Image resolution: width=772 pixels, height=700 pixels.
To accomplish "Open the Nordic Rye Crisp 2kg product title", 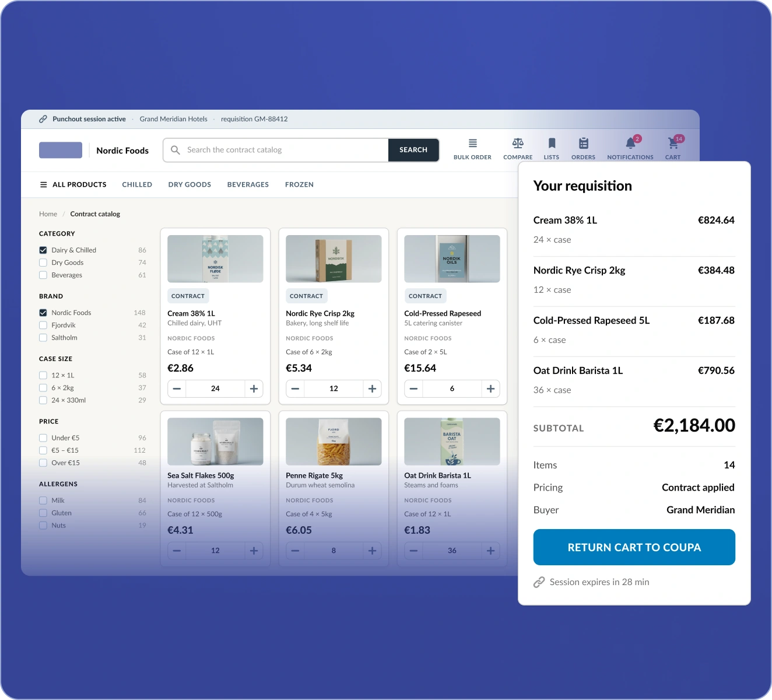I will point(320,313).
